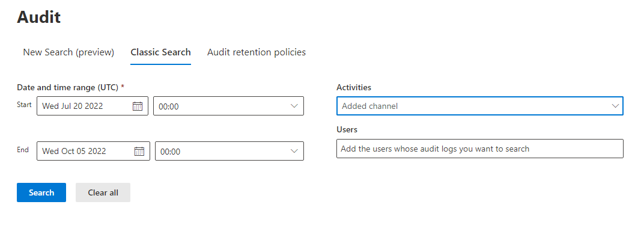Click the blue Search button

click(x=41, y=192)
